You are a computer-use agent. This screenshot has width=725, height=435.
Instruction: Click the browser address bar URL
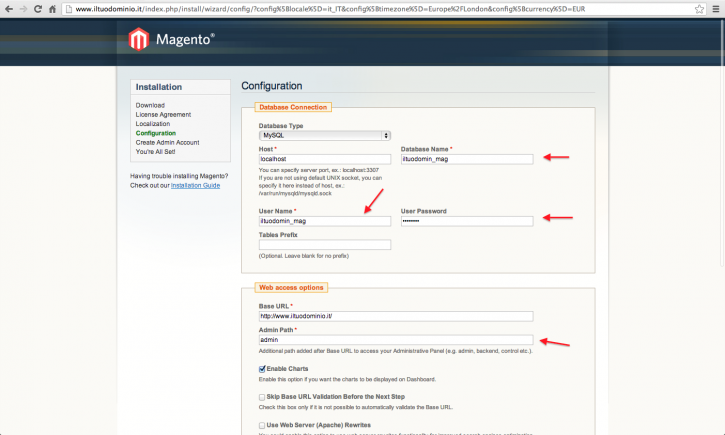pos(331,9)
